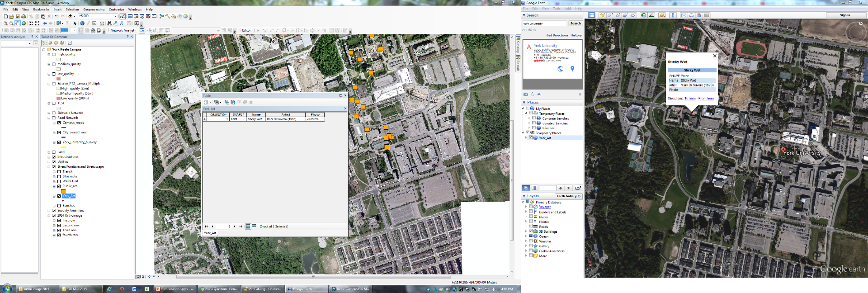This screenshot has width=868, height=293.
Task: Click the ruler icon in Google Earth toolbar
Action: click(673, 15)
